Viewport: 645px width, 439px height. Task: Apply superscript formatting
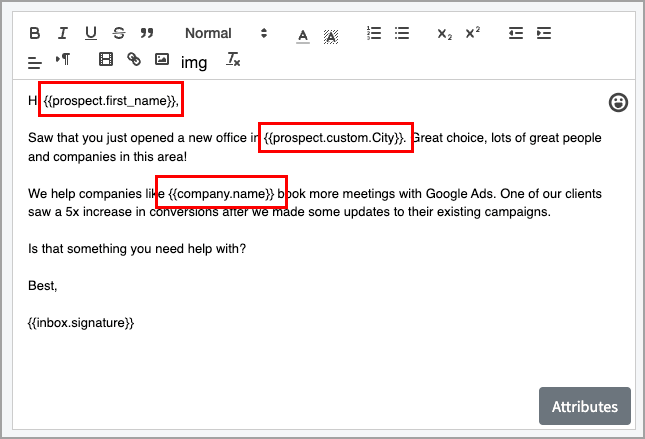(473, 33)
